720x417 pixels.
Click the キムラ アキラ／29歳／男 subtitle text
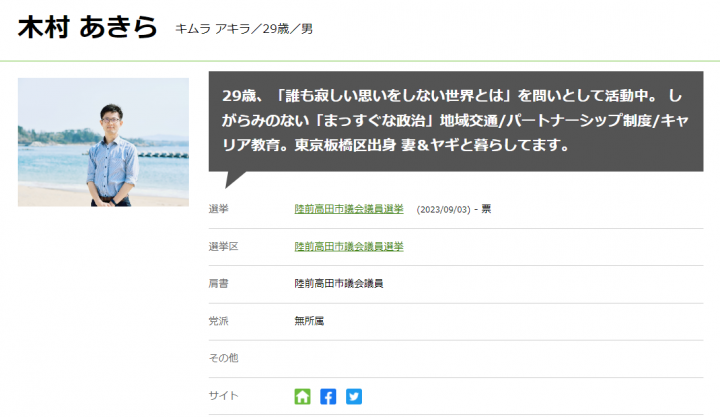click(244, 30)
